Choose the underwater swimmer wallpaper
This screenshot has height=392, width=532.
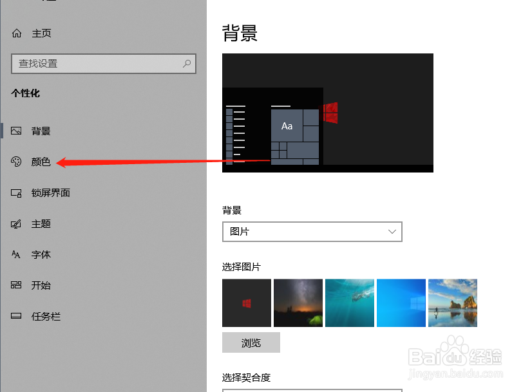pos(350,303)
